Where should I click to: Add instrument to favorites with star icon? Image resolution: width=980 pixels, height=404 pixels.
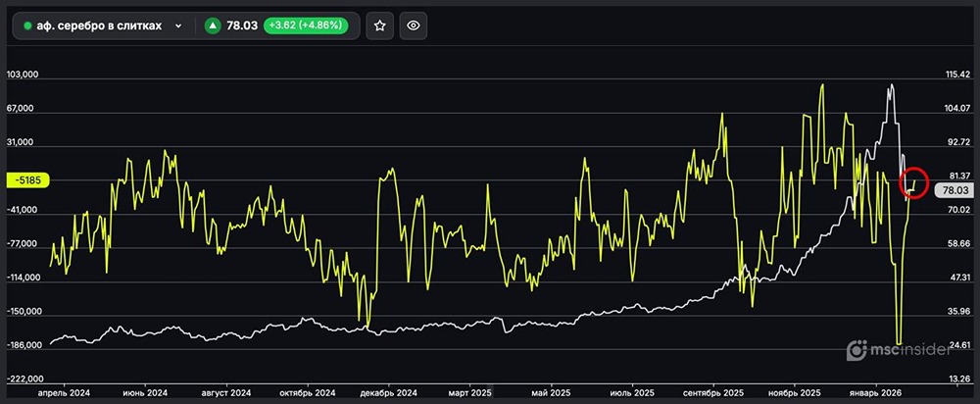click(380, 26)
